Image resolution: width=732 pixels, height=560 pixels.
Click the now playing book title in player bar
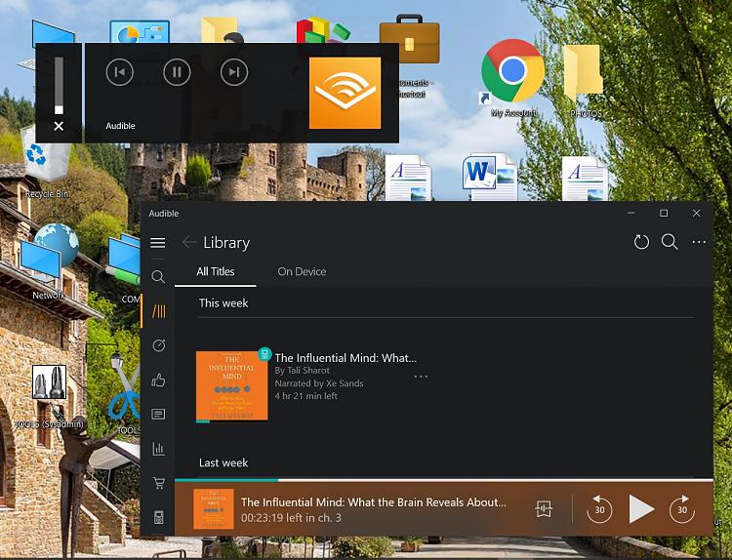click(x=374, y=502)
